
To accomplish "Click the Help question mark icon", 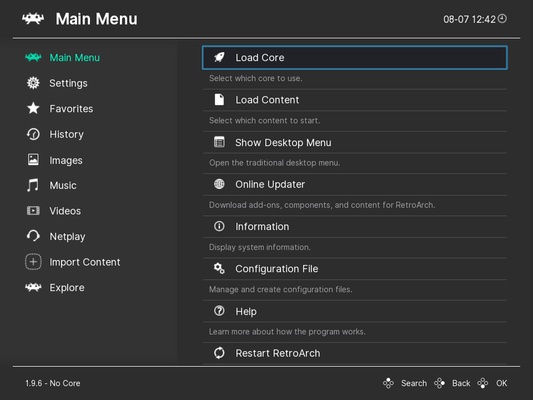I will (219, 311).
